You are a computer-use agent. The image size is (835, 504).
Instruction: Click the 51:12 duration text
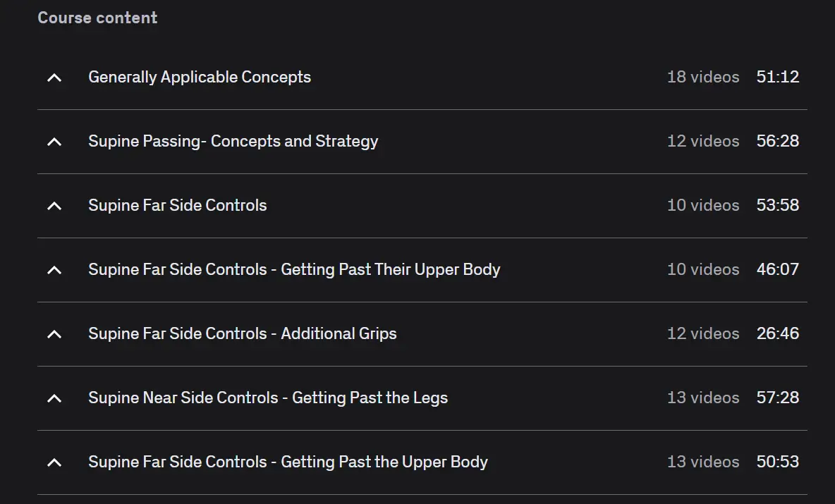pyautogui.click(x=777, y=77)
